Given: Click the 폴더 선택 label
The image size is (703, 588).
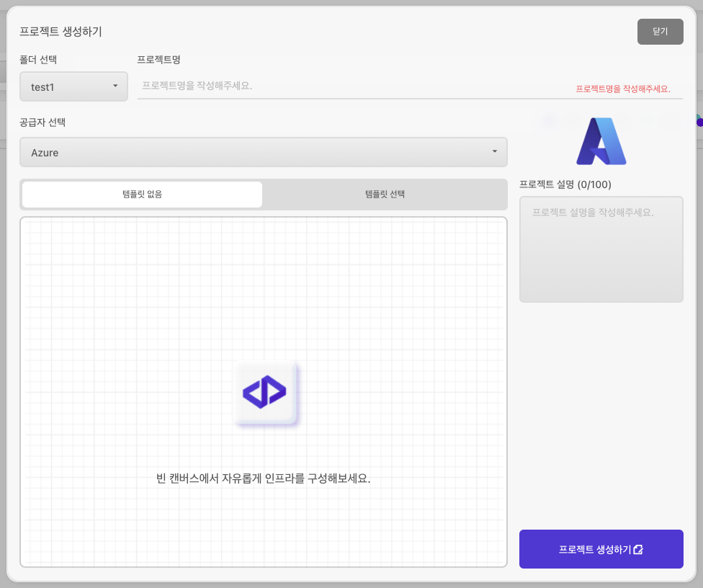Looking at the screenshot, I should pos(38,59).
